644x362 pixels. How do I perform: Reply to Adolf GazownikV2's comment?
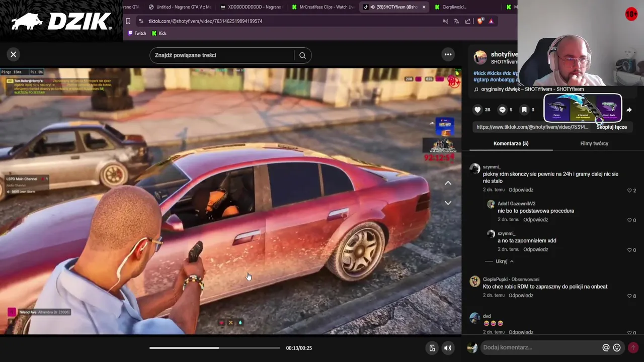535,220
